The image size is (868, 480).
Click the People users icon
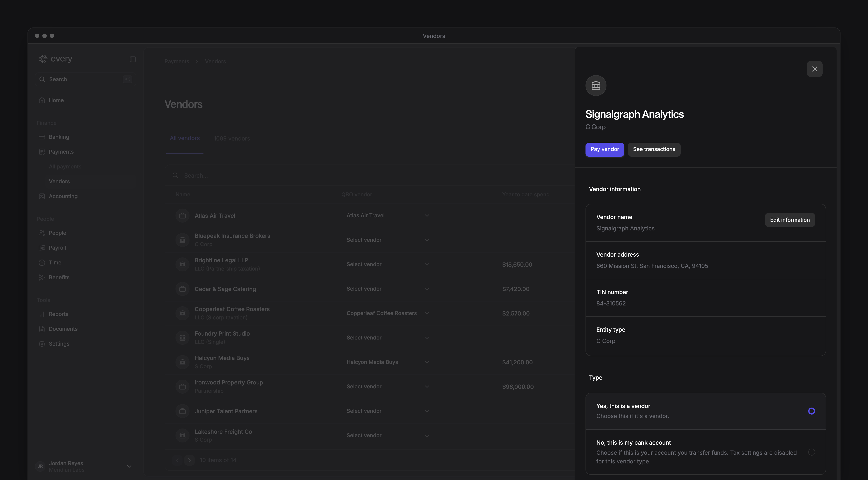click(42, 233)
